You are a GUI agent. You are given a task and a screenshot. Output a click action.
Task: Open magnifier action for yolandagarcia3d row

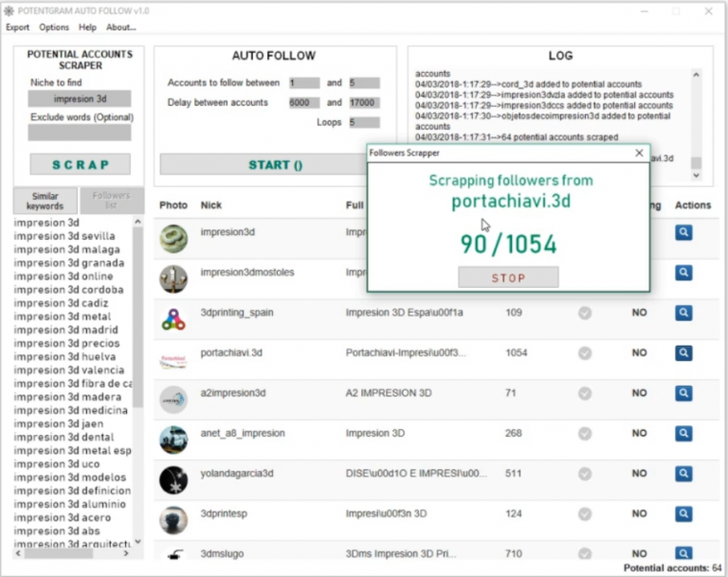[683, 474]
